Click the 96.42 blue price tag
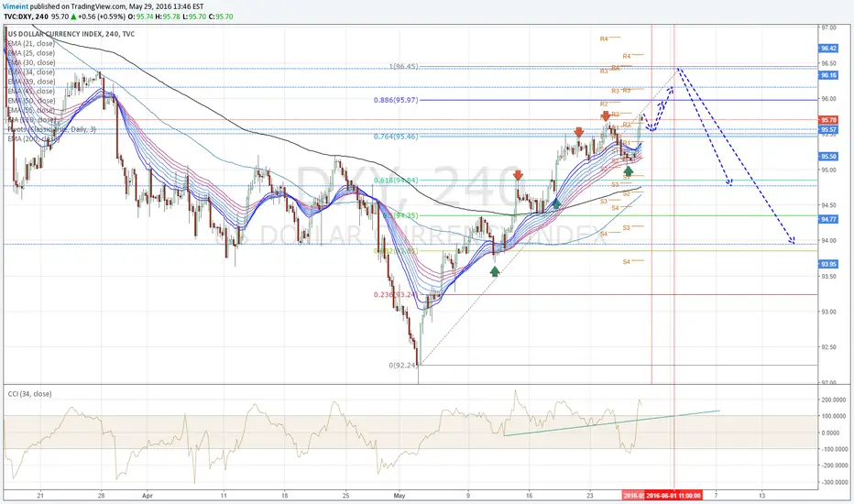Image resolution: width=854 pixels, height=504 pixels. 828,49
